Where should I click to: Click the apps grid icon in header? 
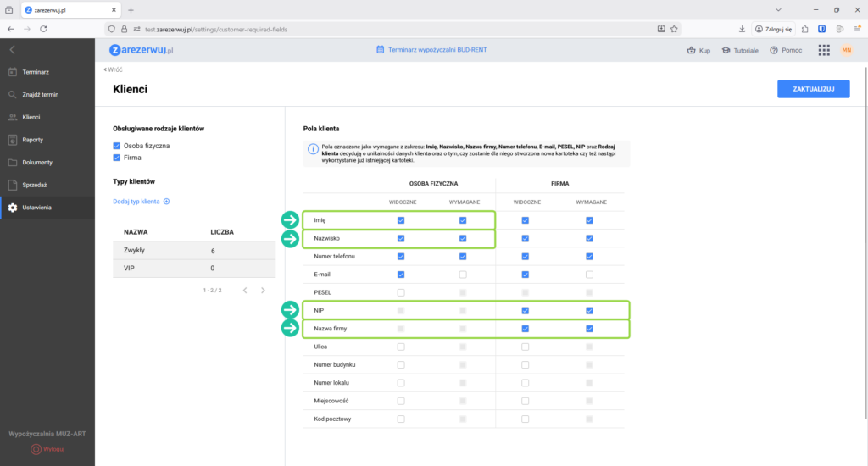coord(823,50)
